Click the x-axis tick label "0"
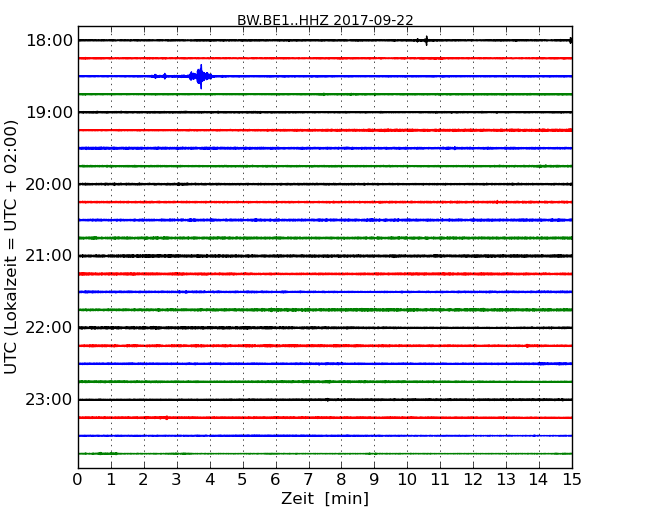 pyautogui.click(x=78, y=479)
